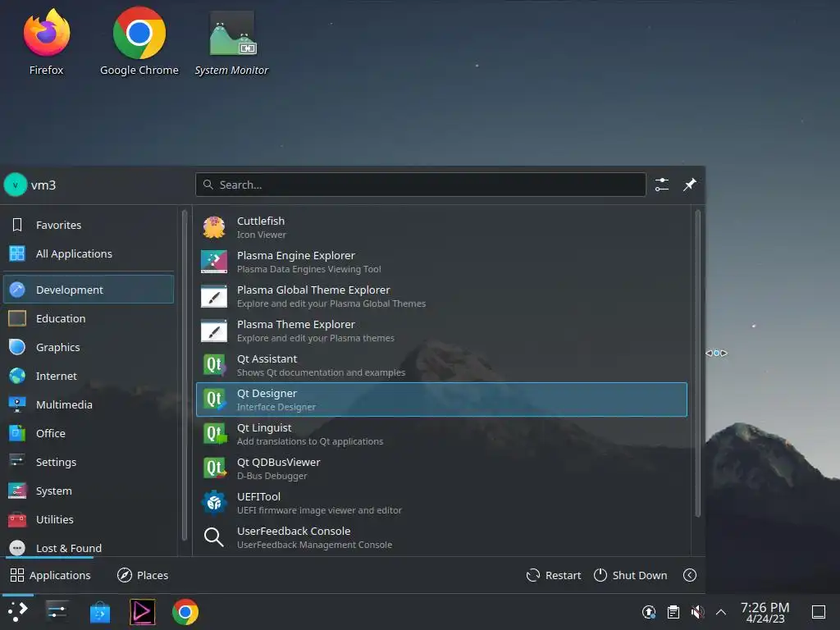Viewport: 840px width, 630px height.
Task: Click the updates tray icon
Action: 649,612
